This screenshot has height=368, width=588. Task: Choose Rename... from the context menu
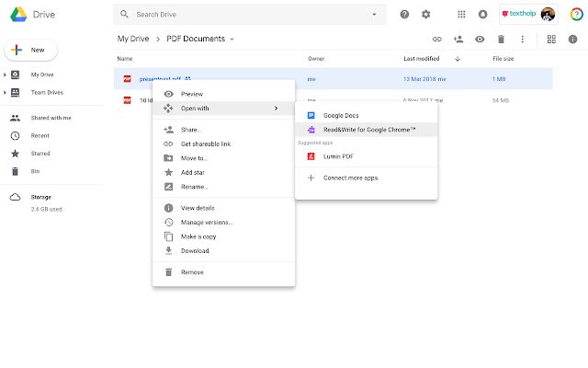[x=224, y=187]
